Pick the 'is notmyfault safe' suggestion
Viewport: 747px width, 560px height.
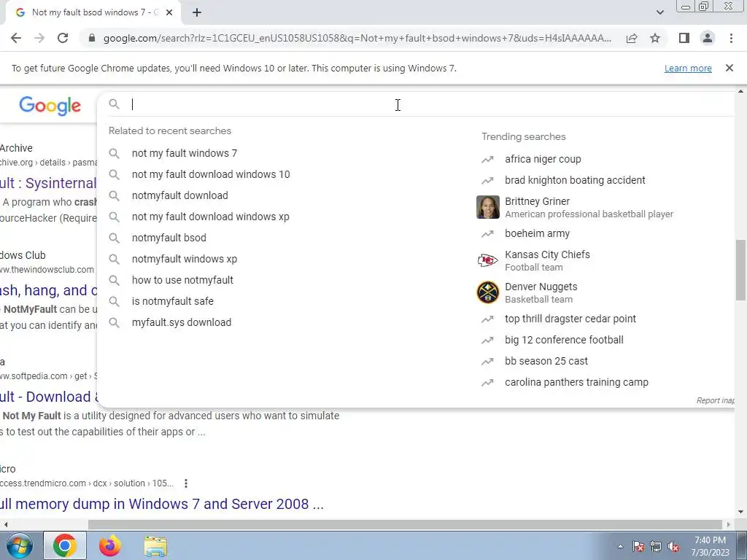click(x=172, y=301)
